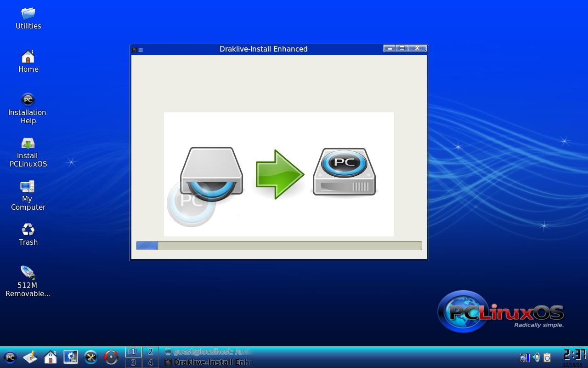Minimize the Draklive-Install Enhanced window

tap(390, 48)
